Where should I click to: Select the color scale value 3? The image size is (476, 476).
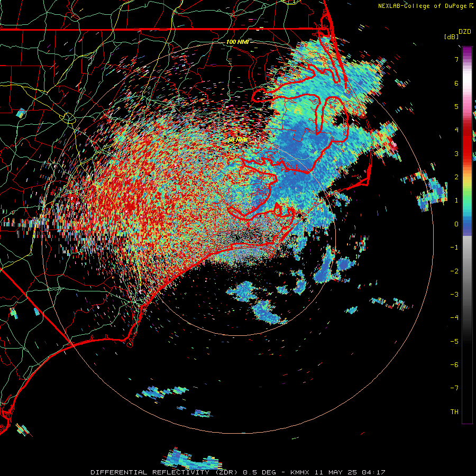pyautogui.click(x=456, y=153)
